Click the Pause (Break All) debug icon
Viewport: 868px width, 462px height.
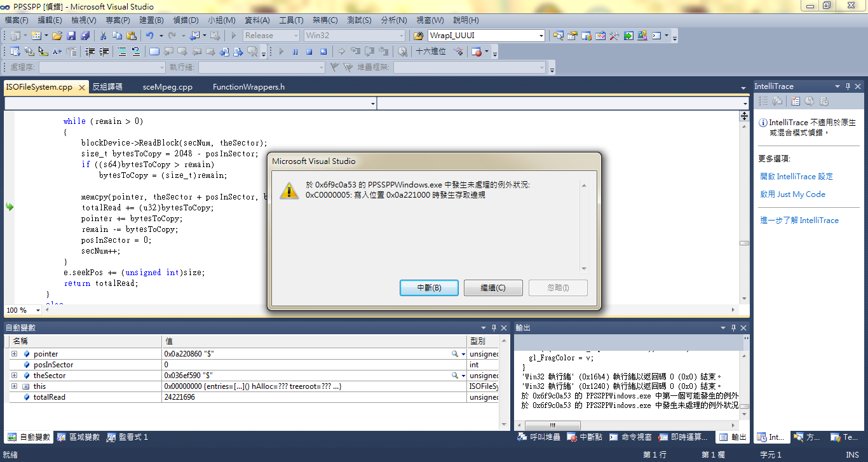click(x=295, y=51)
